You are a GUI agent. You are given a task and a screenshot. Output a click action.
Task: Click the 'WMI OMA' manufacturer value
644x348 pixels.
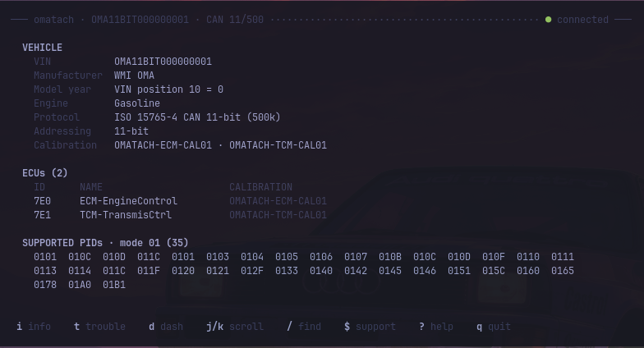pos(135,76)
